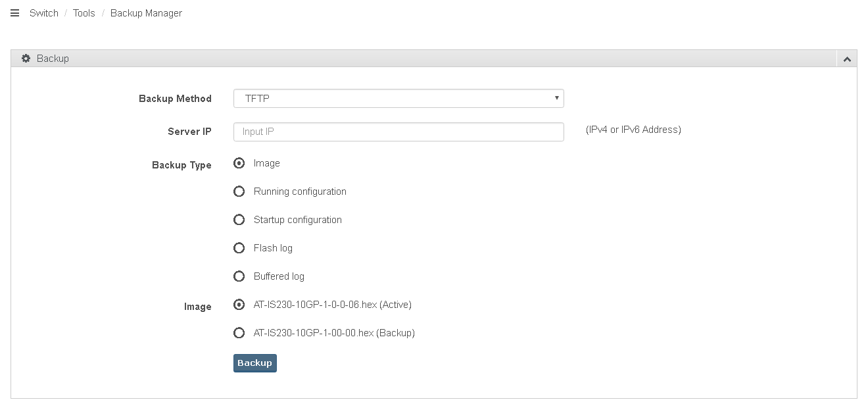Select the Backup AT-IS230-10GP-1-00-00.hex image
Image resolution: width=868 pixels, height=406 pixels.
coord(239,333)
